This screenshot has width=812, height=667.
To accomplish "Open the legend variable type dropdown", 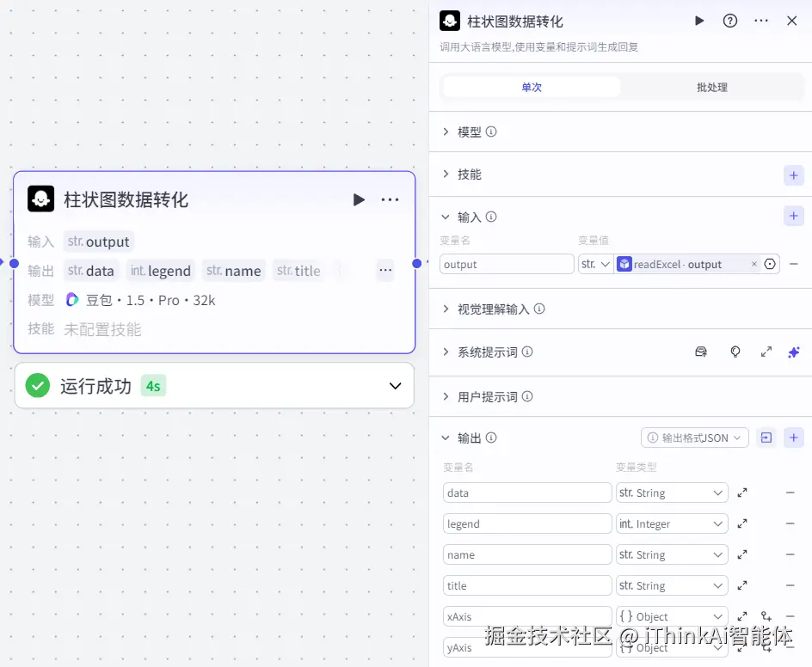I will tap(672, 523).
